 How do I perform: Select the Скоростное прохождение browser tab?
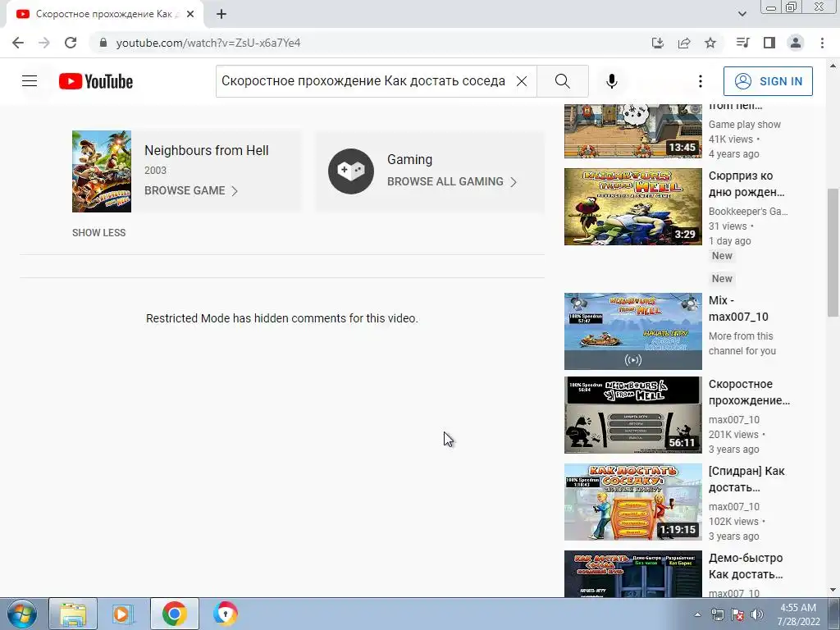[x=104, y=15]
